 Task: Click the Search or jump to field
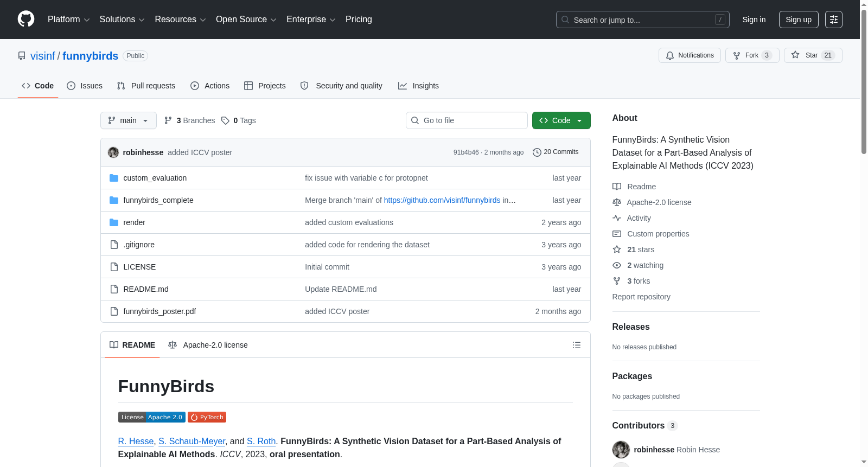point(643,20)
